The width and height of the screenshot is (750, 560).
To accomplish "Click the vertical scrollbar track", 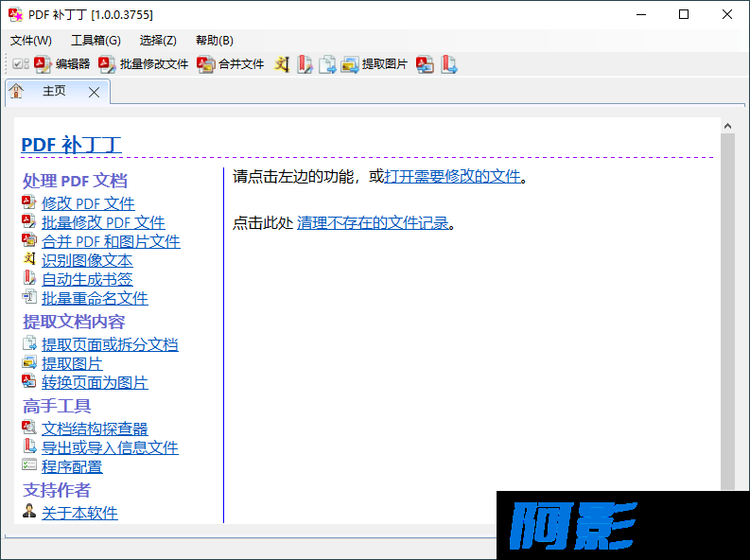I will point(727,311).
